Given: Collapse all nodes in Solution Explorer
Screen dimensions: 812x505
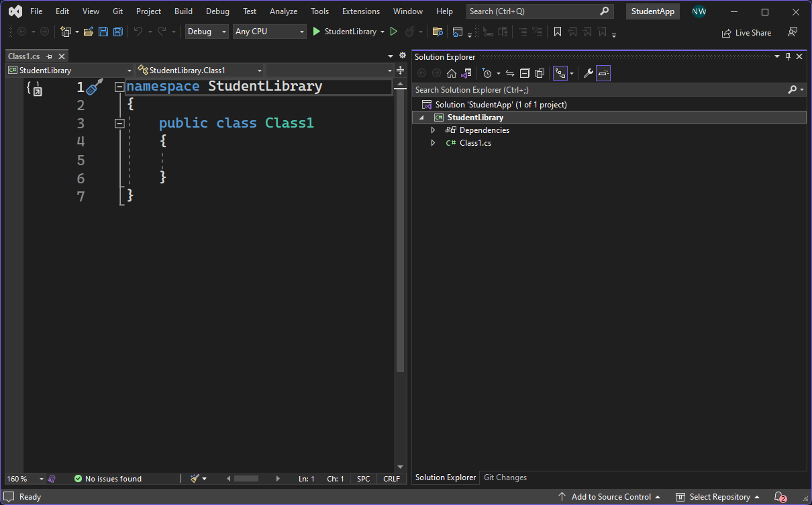Looking at the screenshot, I should (x=525, y=73).
